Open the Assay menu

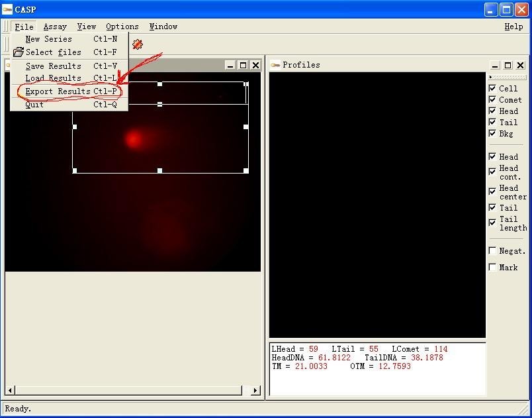[x=55, y=26]
